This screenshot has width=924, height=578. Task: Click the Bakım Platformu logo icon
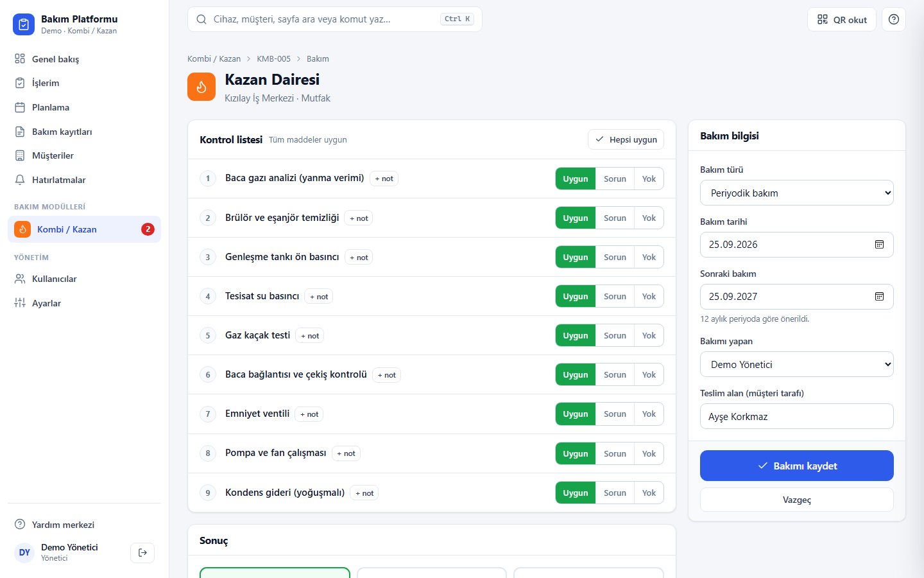tap(24, 24)
